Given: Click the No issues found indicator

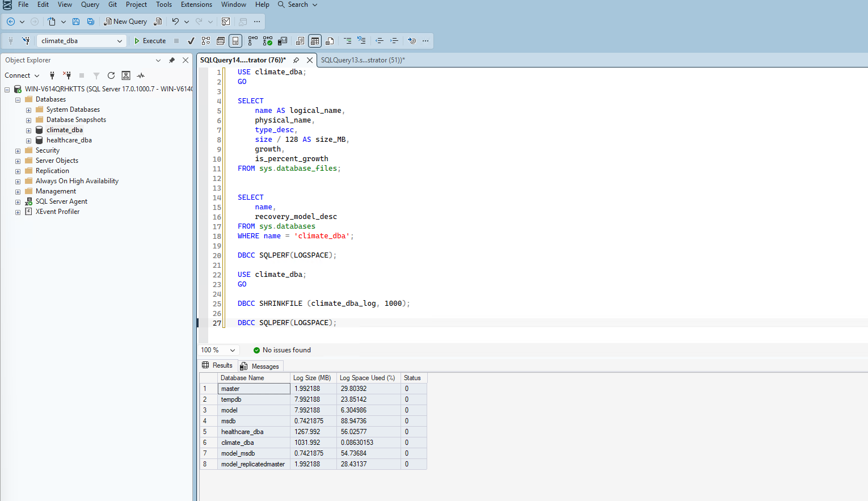Looking at the screenshot, I should click(282, 350).
